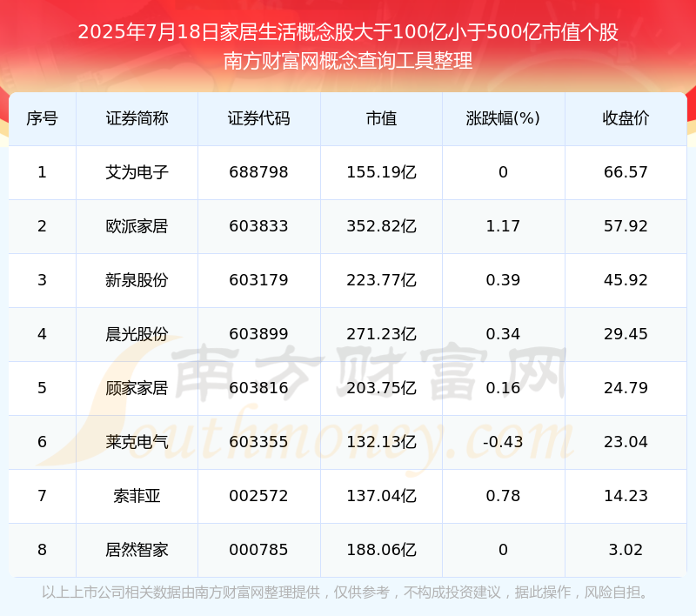Select stock name 艾为电子
The image size is (696, 616).
[137, 172]
